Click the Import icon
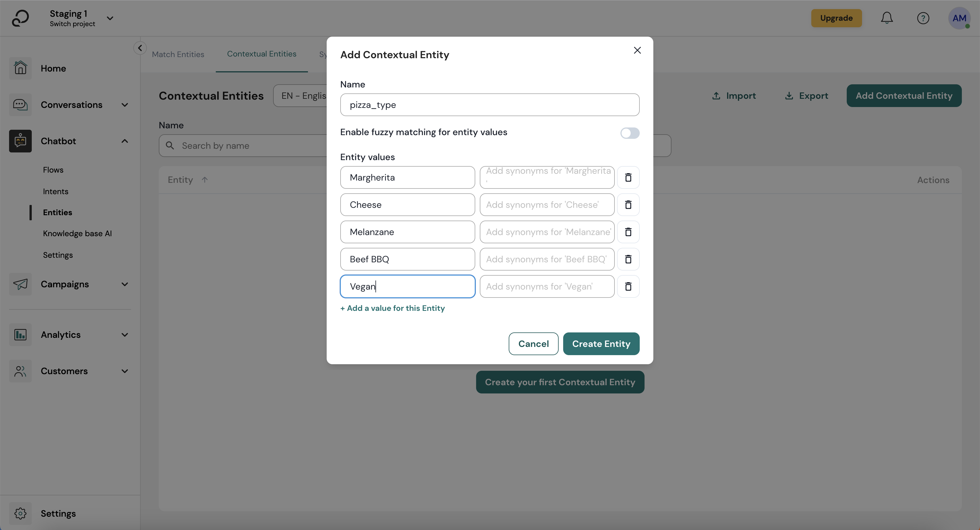 (717, 96)
